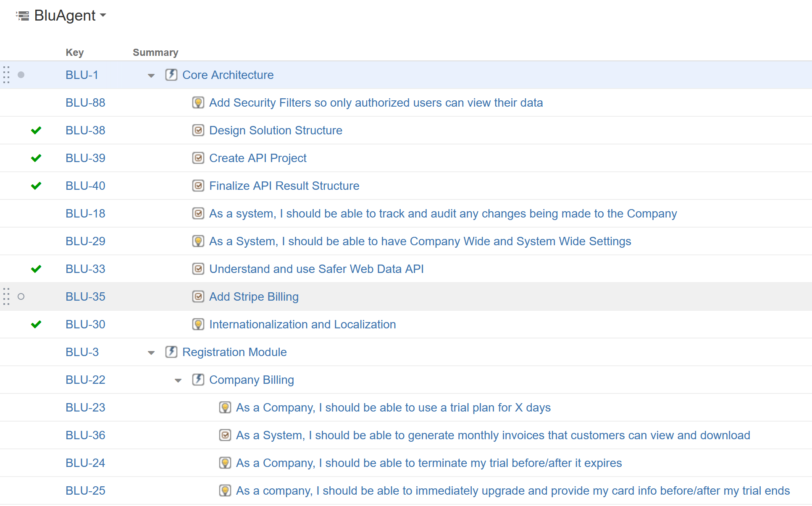Open the generate monthly invoices issue summary
This screenshot has height=506, width=812.
tap(493, 435)
